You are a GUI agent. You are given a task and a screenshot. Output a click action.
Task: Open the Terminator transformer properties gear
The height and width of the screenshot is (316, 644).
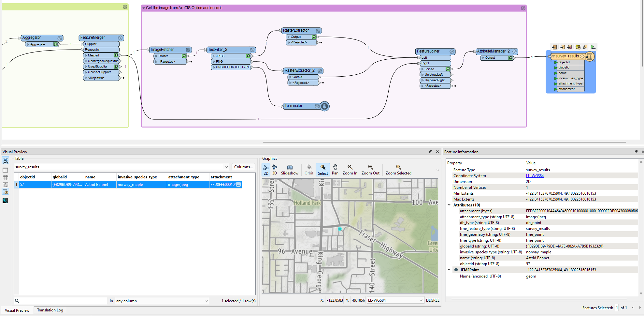(317, 106)
